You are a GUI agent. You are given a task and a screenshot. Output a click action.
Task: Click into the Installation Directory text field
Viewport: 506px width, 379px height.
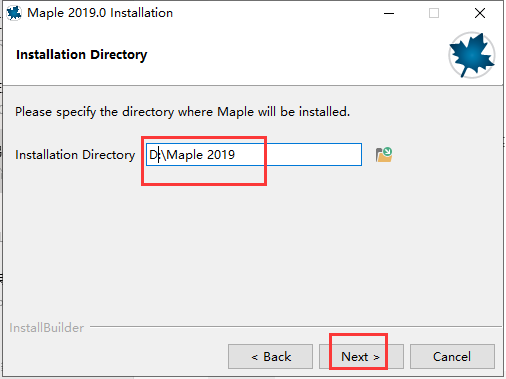click(x=254, y=155)
